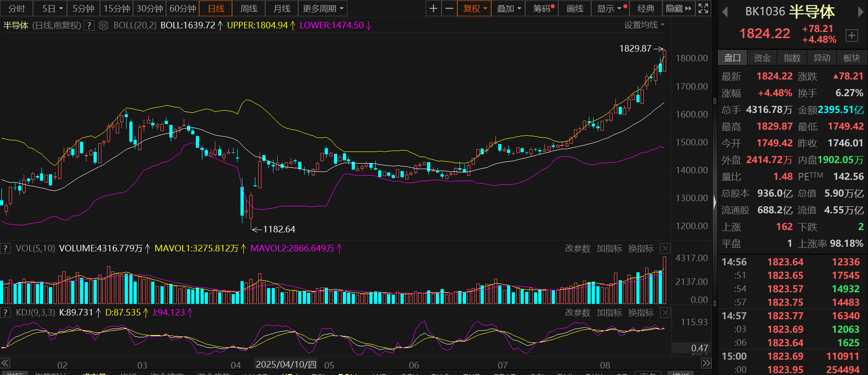Image resolution: width=868 pixels, height=375 pixels.
Task: Open the 设置均线 dropdown
Action: [x=644, y=25]
